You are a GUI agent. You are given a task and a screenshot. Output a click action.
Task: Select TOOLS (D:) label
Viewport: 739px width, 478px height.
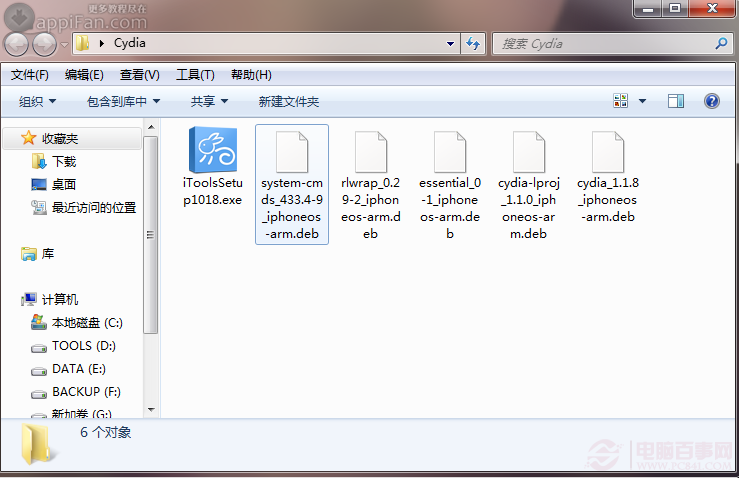tap(84, 346)
